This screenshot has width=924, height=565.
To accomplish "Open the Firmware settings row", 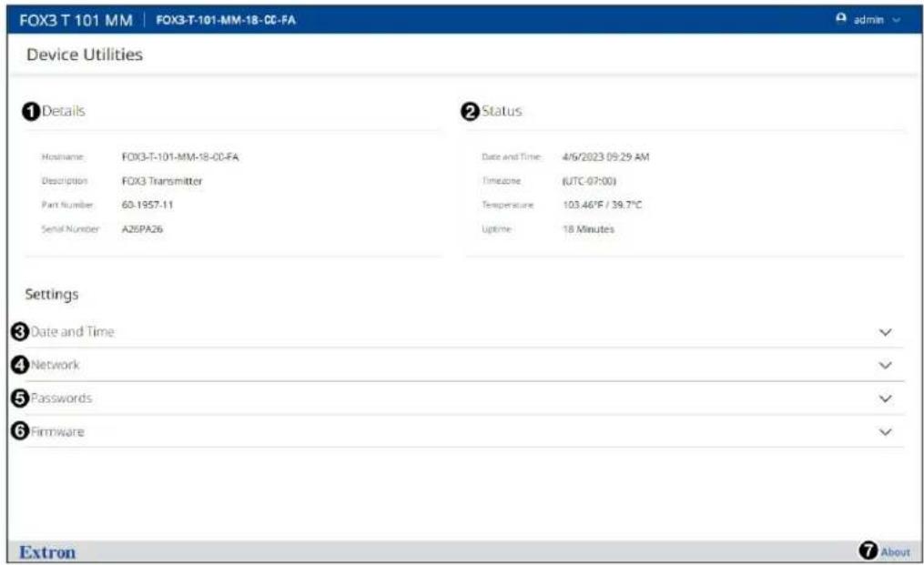I will 463,431.
